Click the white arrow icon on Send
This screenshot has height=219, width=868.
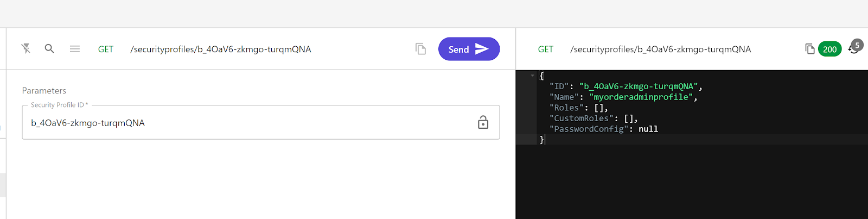[x=482, y=49]
